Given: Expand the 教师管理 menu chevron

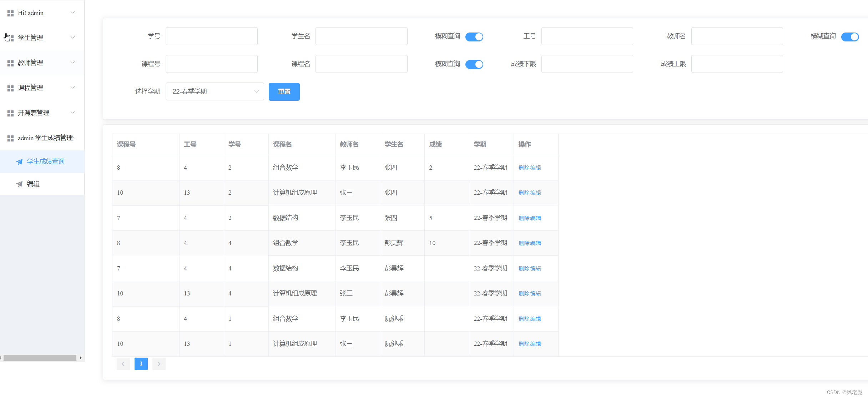Looking at the screenshot, I should [73, 63].
